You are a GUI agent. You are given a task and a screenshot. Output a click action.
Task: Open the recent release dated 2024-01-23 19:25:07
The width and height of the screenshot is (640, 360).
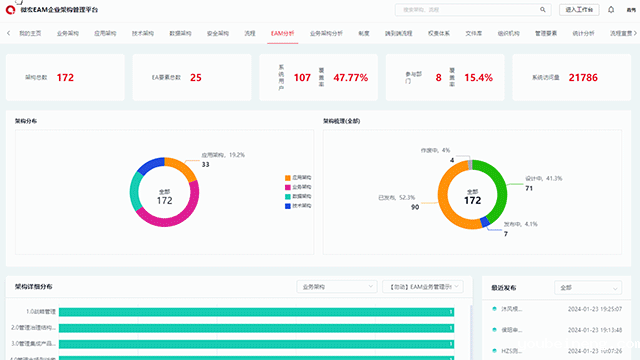pos(557,309)
